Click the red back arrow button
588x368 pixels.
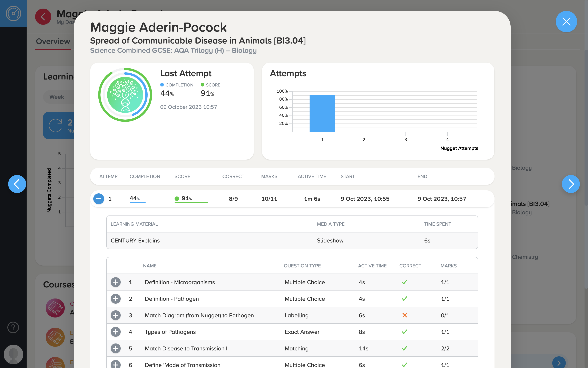43,17
